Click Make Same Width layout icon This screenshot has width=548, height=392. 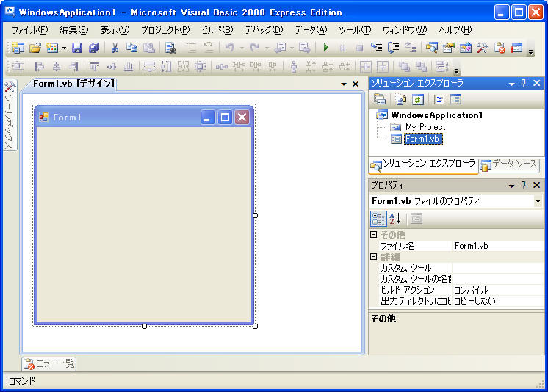149,66
